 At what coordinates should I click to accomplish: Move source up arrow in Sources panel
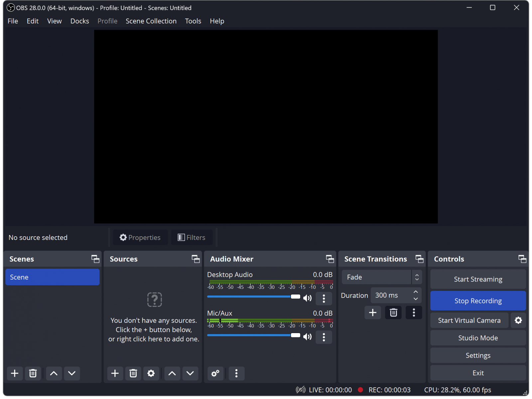click(x=172, y=373)
